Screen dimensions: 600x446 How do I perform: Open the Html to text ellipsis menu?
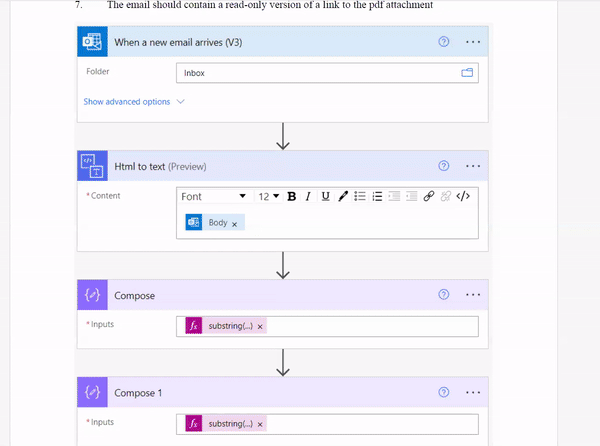click(473, 166)
